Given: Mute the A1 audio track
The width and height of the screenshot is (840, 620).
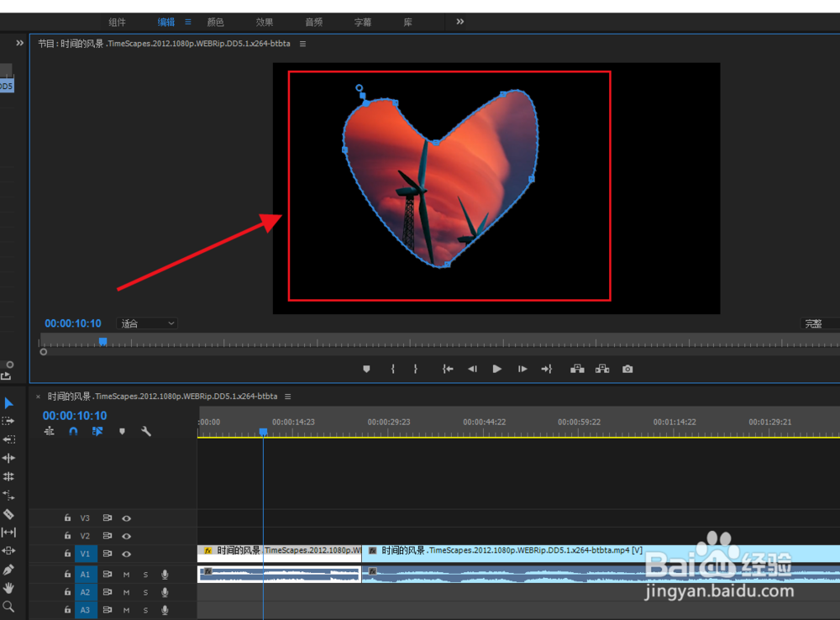Looking at the screenshot, I should [127, 575].
